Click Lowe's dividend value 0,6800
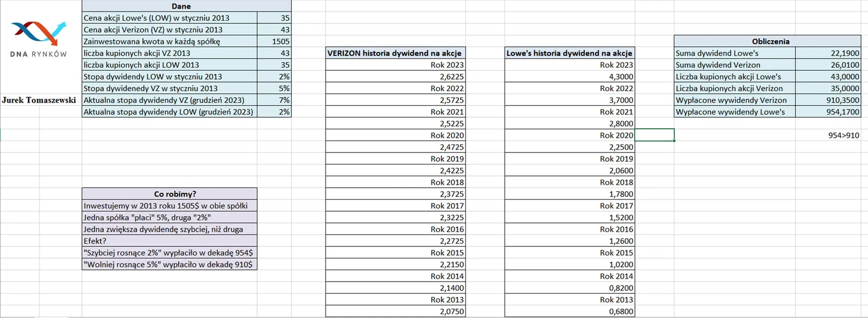 pos(570,311)
